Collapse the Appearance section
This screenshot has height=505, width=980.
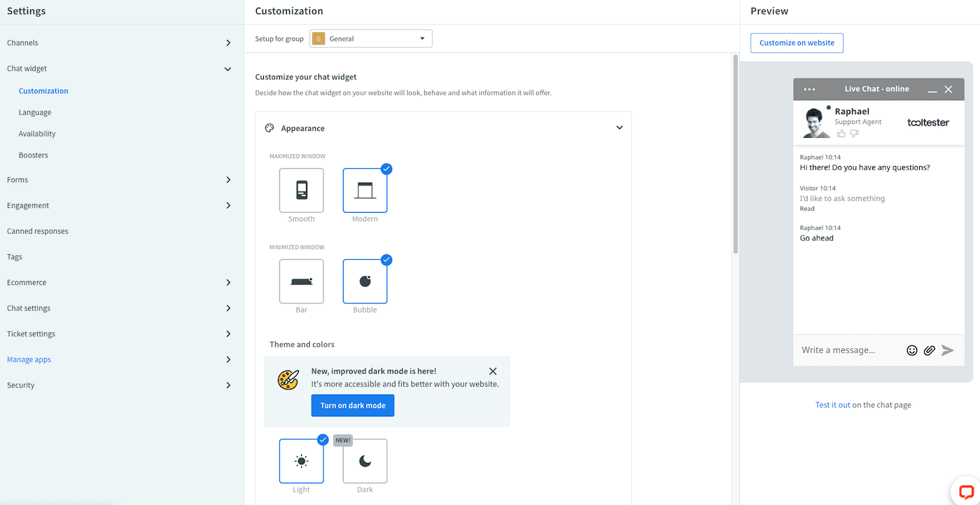[x=619, y=128]
